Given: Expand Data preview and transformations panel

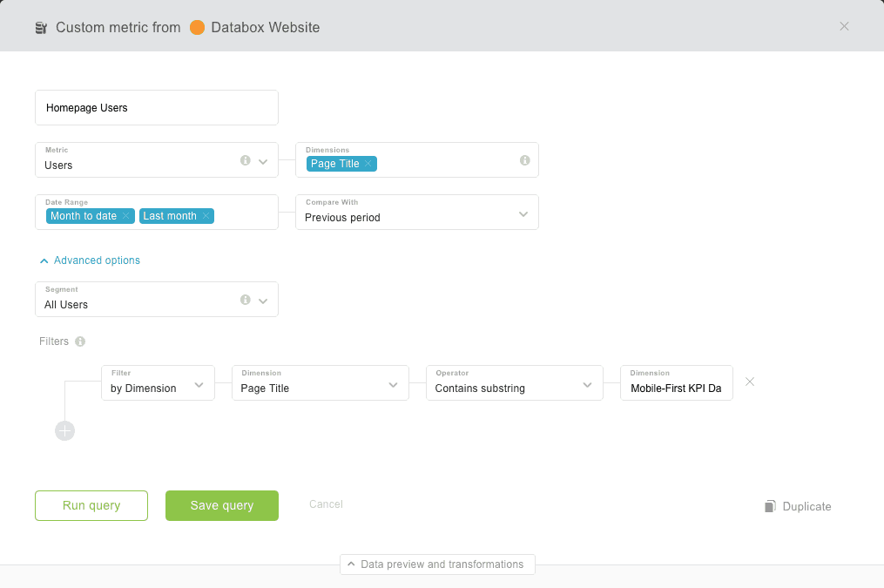Looking at the screenshot, I should pyautogui.click(x=437, y=564).
